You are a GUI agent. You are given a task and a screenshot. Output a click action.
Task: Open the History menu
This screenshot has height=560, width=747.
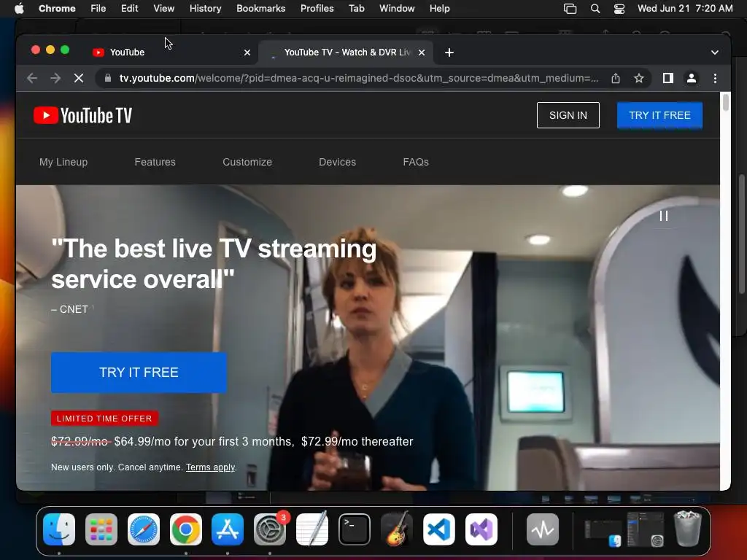point(205,9)
